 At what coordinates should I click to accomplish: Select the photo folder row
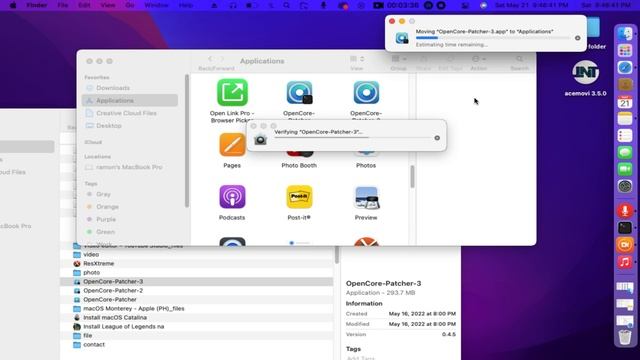coord(197,273)
